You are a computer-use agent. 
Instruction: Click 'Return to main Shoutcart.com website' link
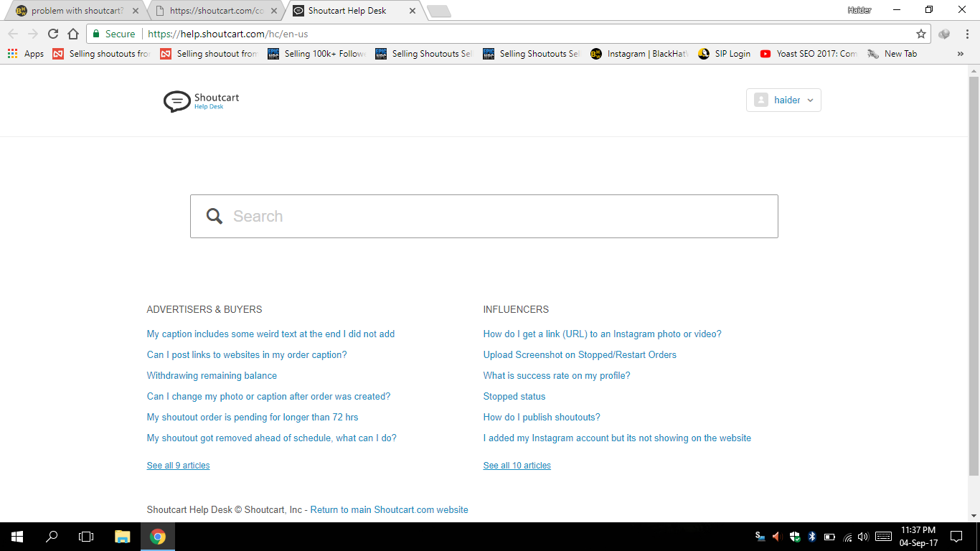pos(390,510)
